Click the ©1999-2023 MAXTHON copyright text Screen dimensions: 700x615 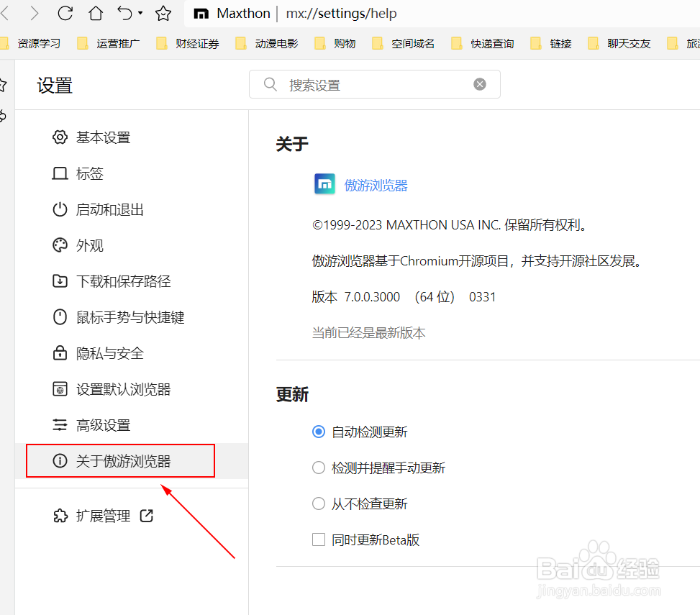click(449, 225)
